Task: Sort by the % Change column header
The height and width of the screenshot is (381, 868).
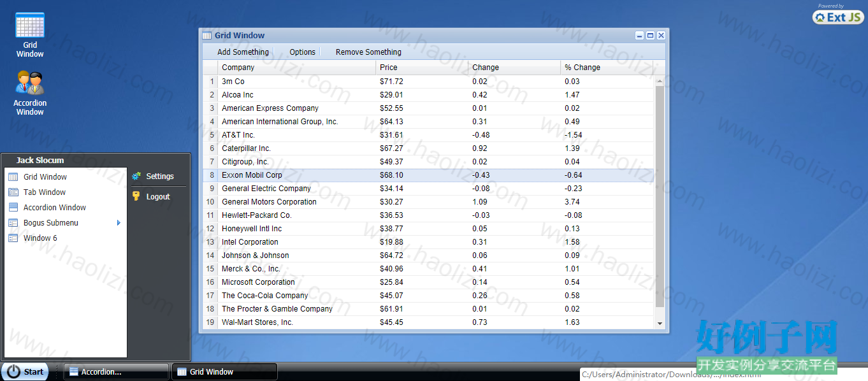Action: point(607,68)
